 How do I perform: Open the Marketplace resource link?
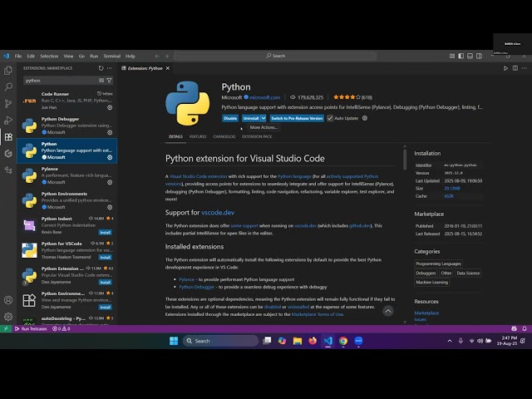(x=426, y=313)
